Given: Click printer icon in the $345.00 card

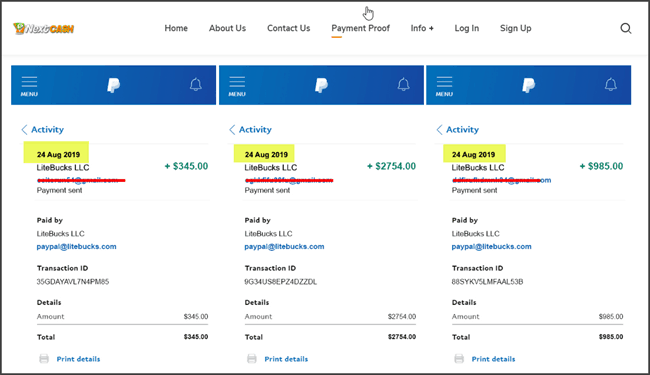Looking at the screenshot, I should point(44,359).
